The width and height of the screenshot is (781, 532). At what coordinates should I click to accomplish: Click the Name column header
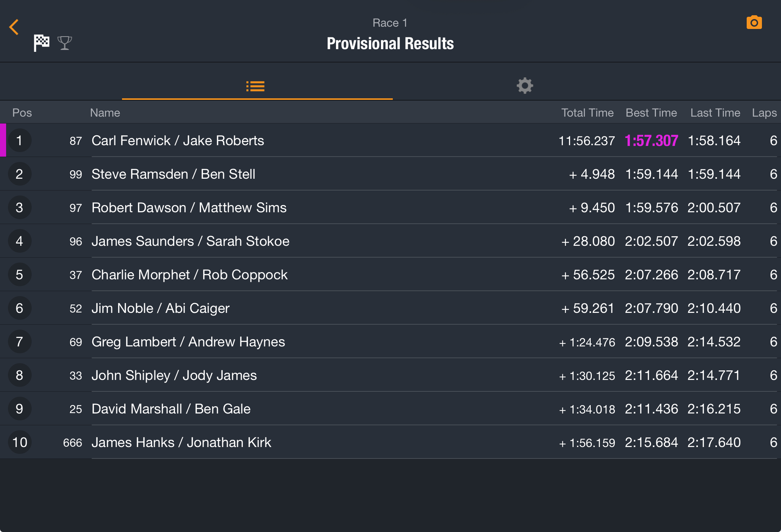(x=105, y=113)
